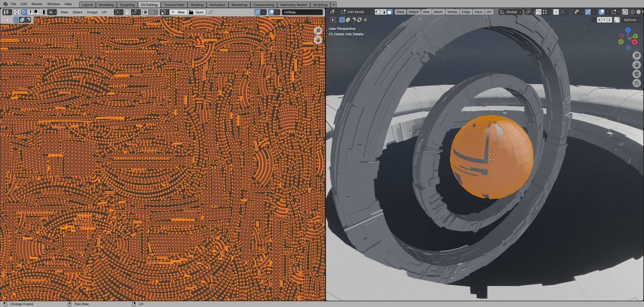Select UV face selection mode
The height and width of the screenshot is (307, 644).
coord(37,12)
